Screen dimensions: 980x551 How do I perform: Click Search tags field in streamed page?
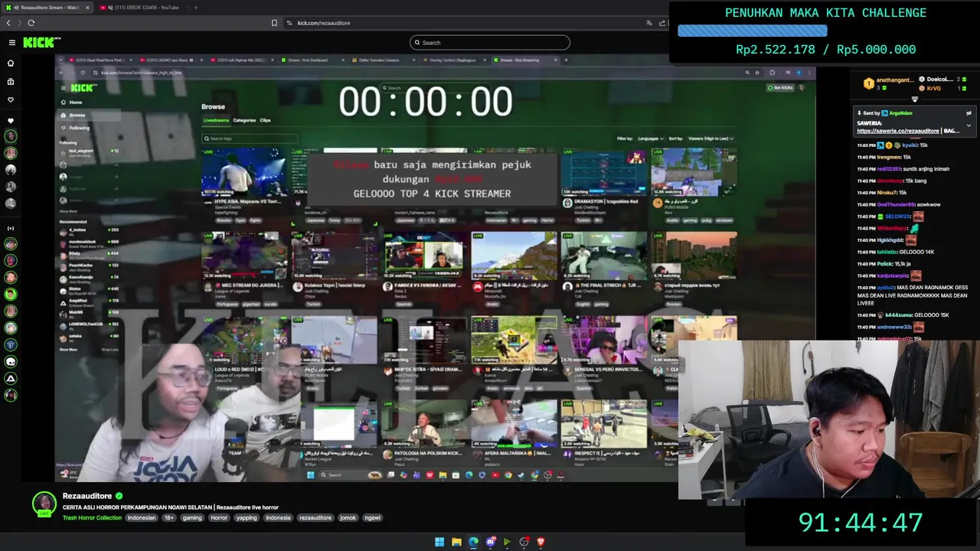[x=250, y=139]
